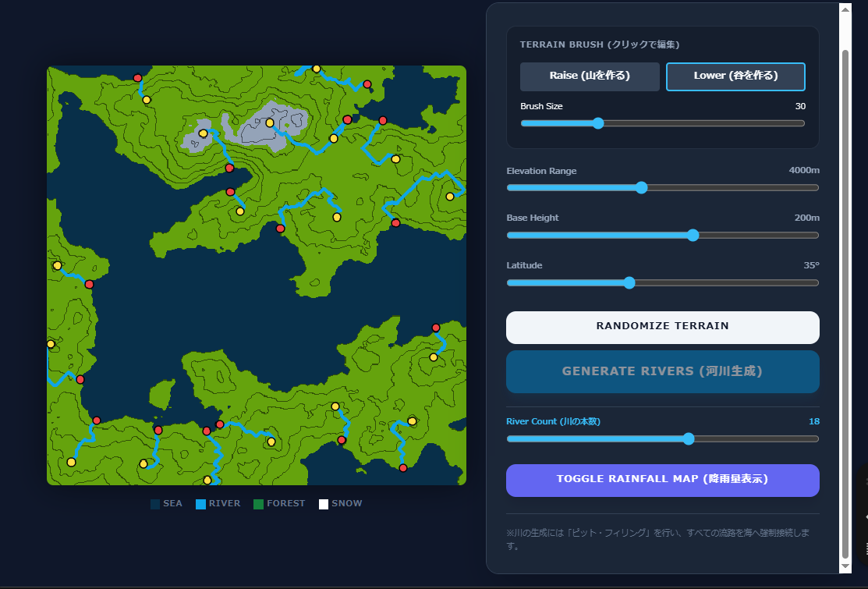Viewport: 868px width, 589px height.
Task: Click the Randomize Terrain button
Action: pyautogui.click(x=662, y=327)
